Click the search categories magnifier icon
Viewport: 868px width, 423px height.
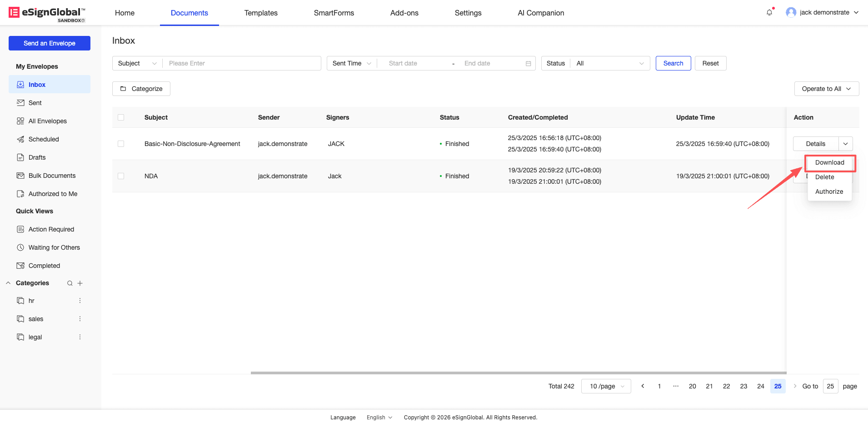[70, 283]
